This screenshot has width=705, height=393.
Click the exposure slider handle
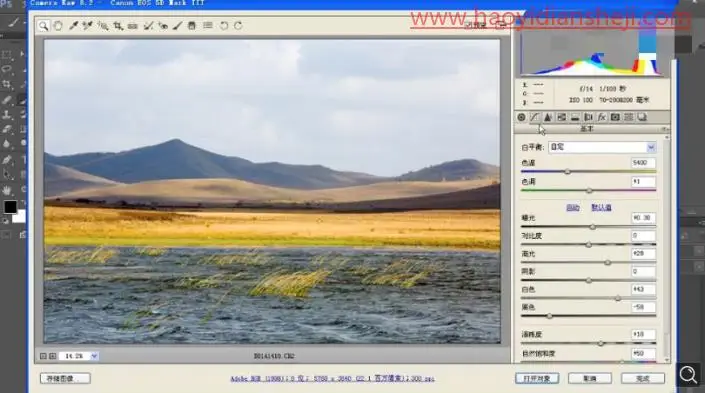[593, 227]
